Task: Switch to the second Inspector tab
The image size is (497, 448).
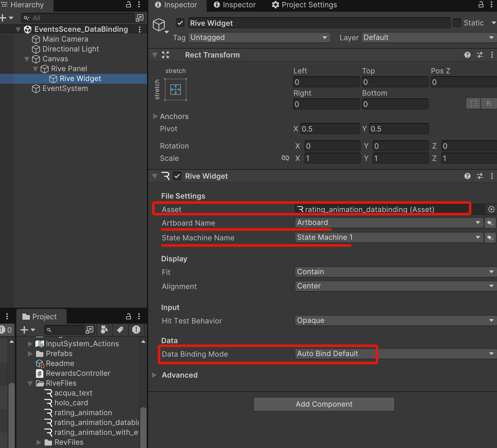Action: pyautogui.click(x=235, y=5)
